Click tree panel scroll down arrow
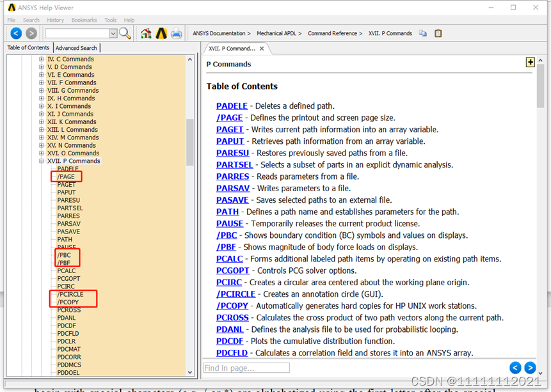 [x=190, y=372]
